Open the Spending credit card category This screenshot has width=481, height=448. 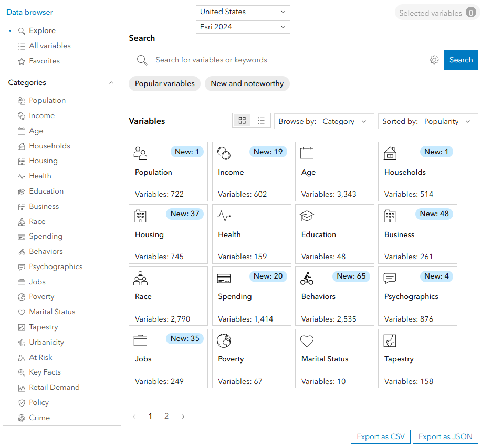tap(252, 296)
